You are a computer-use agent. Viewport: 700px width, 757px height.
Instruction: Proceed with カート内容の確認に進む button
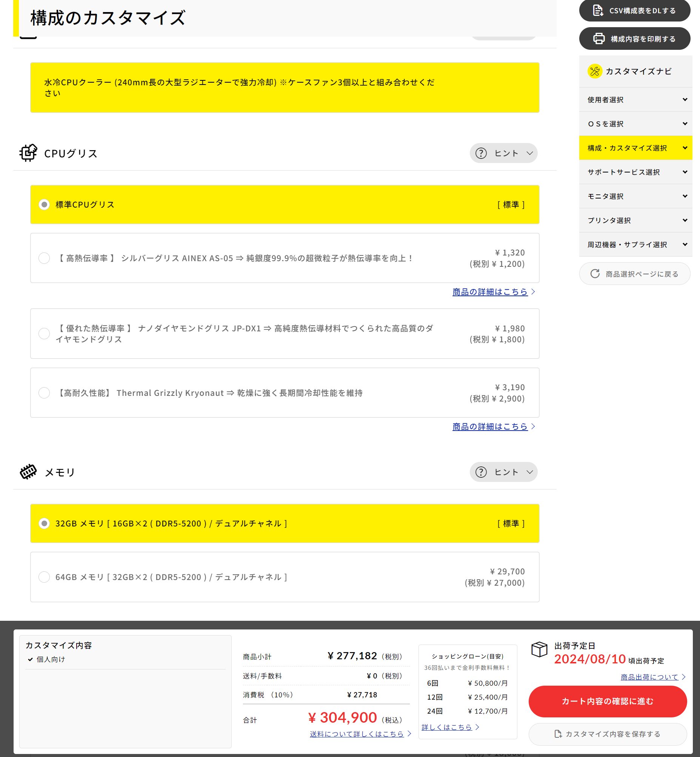[x=608, y=701]
